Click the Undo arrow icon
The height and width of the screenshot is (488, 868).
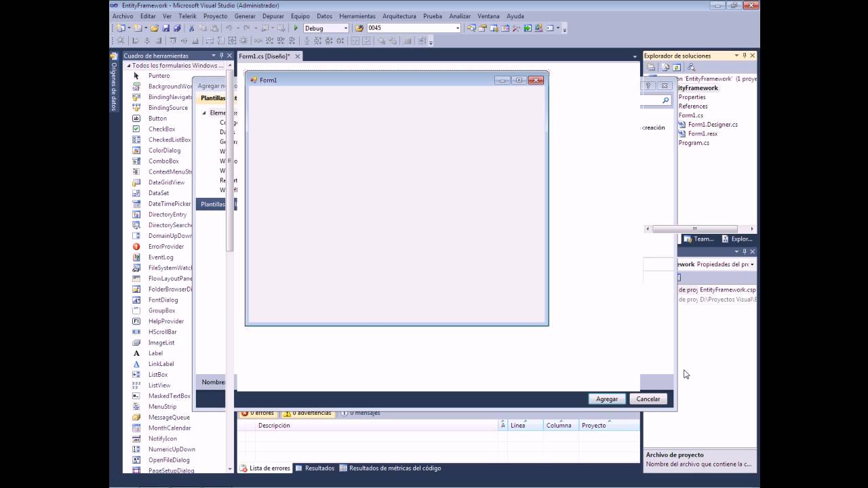click(229, 28)
